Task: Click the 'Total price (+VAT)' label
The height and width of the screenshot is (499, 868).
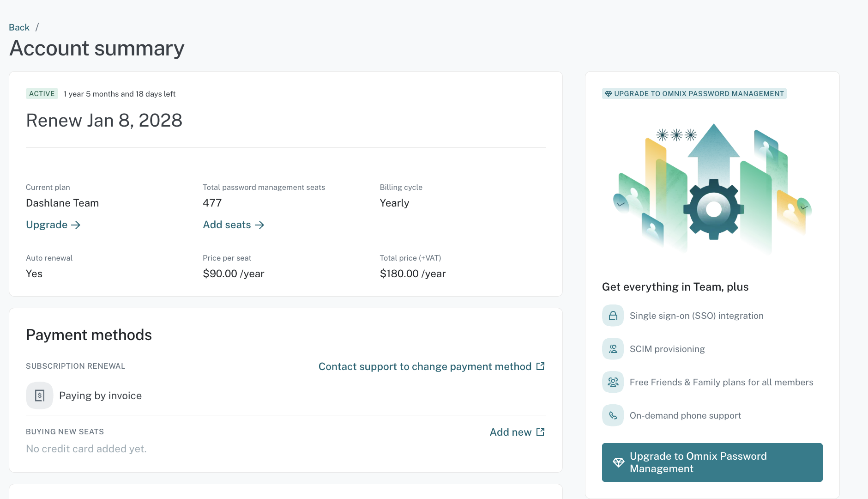Action: click(x=410, y=258)
